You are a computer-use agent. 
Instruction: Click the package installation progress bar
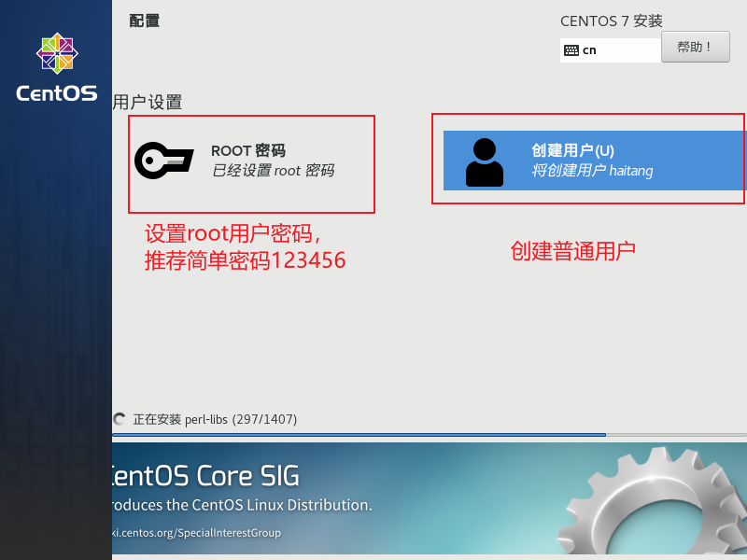[x=430, y=435]
